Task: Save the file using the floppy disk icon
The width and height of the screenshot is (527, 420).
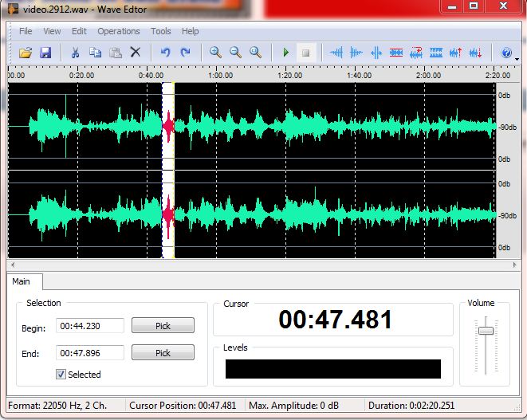Action: coord(45,53)
